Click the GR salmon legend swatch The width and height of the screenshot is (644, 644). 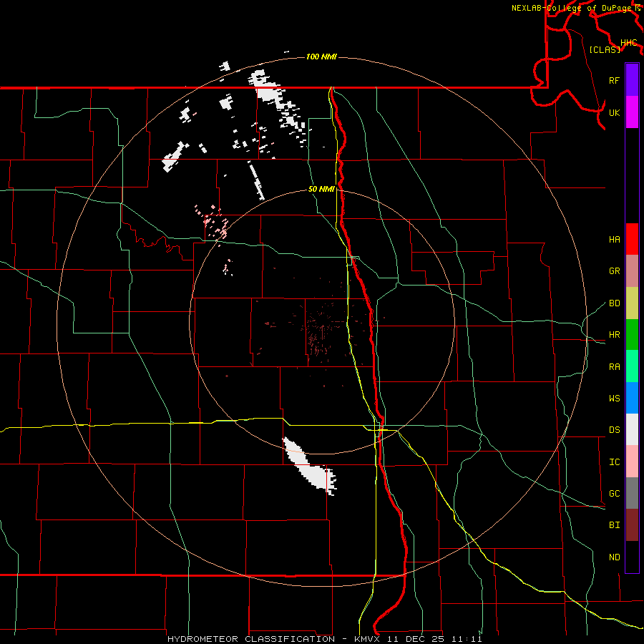click(x=632, y=271)
